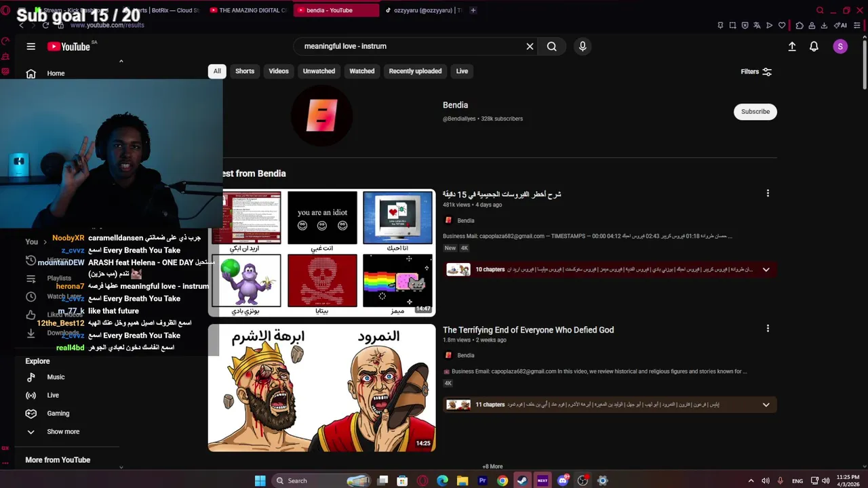Open OBS Studio from the taskbar
This screenshot has width=868, height=488.
click(583, 481)
